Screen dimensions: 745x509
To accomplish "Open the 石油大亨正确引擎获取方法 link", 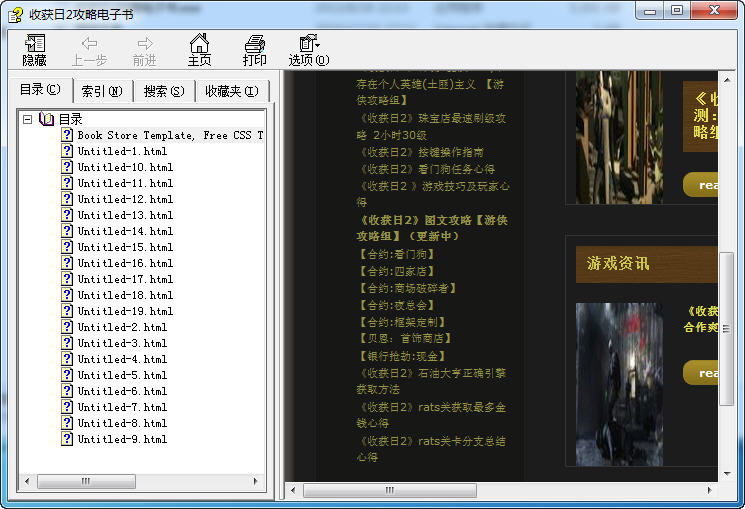I will coord(431,381).
